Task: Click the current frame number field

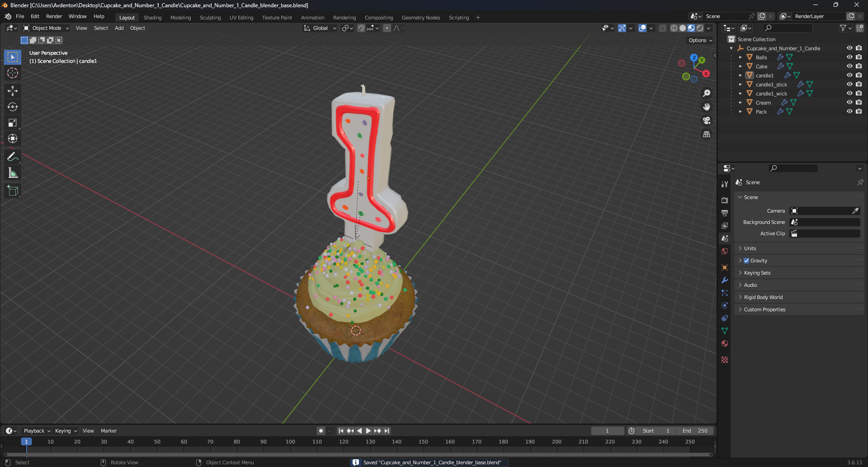Action: tap(607, 431)
